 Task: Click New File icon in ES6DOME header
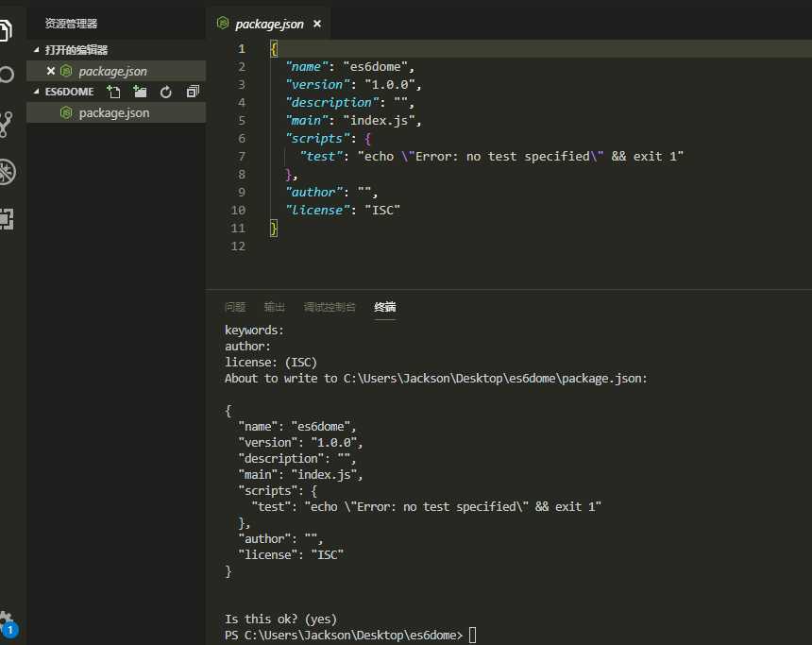click(x=113, y=92)
